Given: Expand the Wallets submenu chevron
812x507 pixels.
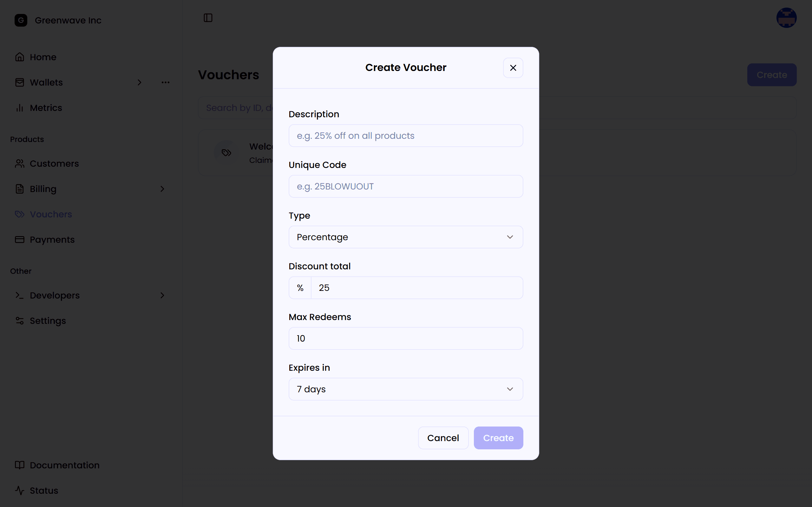Looking at the screenshot, I should click(140, 82).
